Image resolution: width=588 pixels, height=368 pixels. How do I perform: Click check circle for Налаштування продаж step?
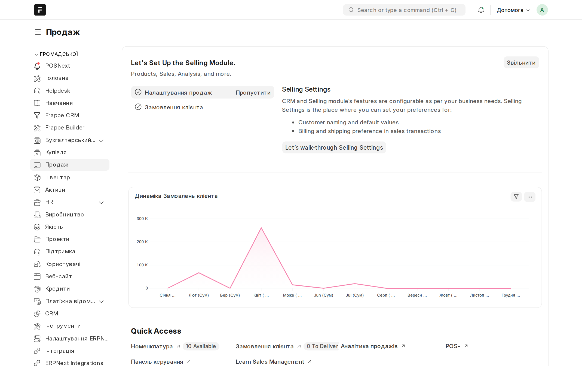138,92
